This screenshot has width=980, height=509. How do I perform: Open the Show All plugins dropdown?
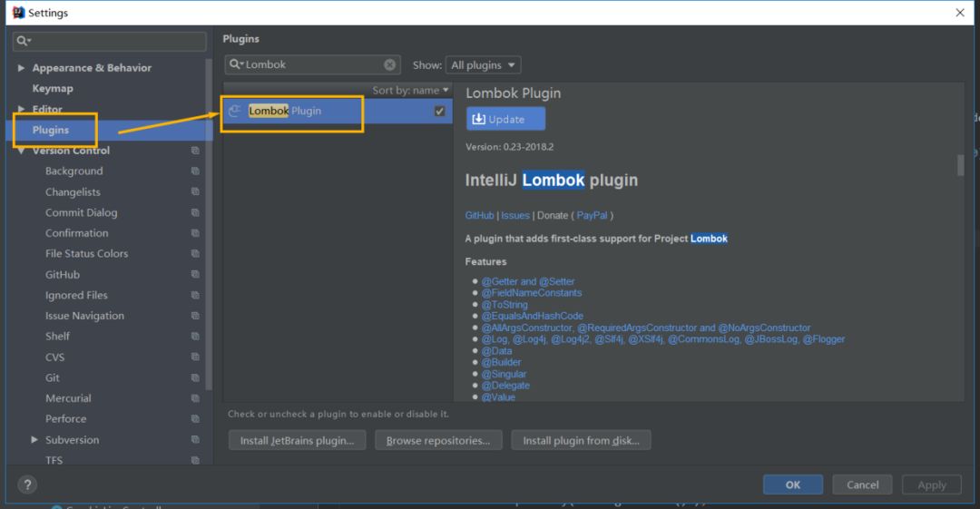(x=483, y=65)
